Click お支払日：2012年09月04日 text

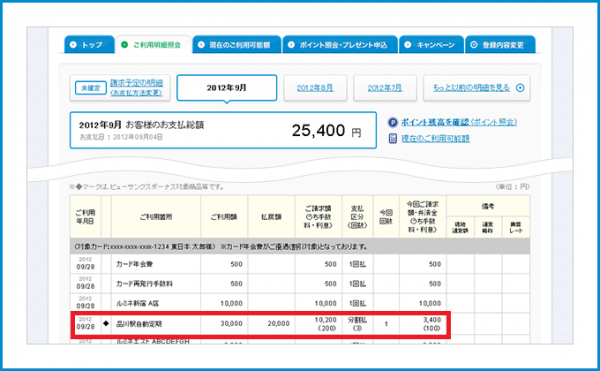(x=121, y=137)
